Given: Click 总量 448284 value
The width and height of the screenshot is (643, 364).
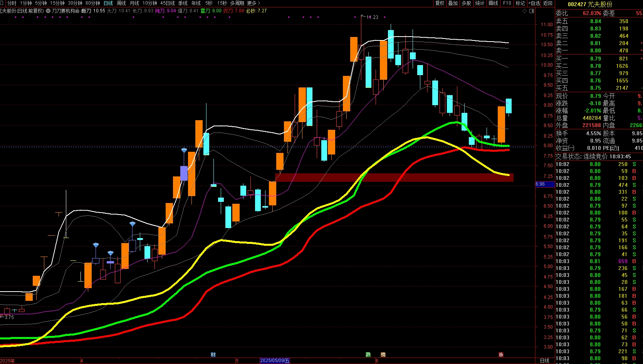Looking at the screenshot, I should click(592, 118).
